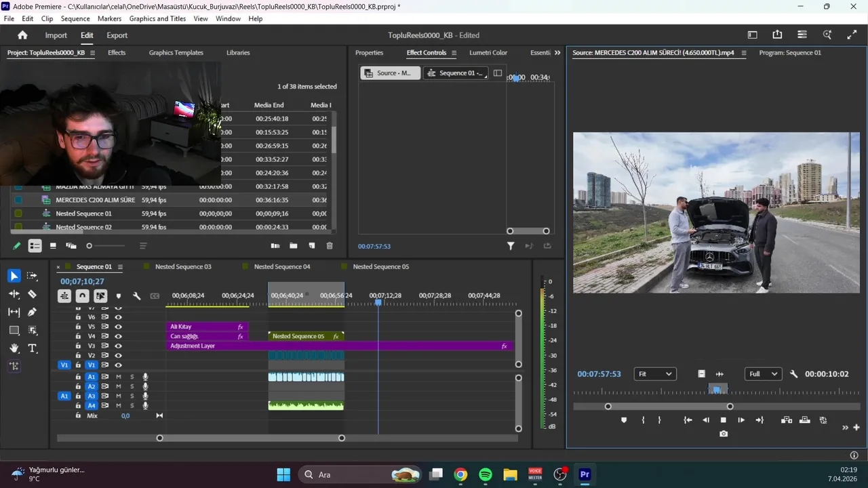Image resolution: width=868 pixels, height=488 pixels.
Task: Open the Export workspace
Action: tap(117, 35)
